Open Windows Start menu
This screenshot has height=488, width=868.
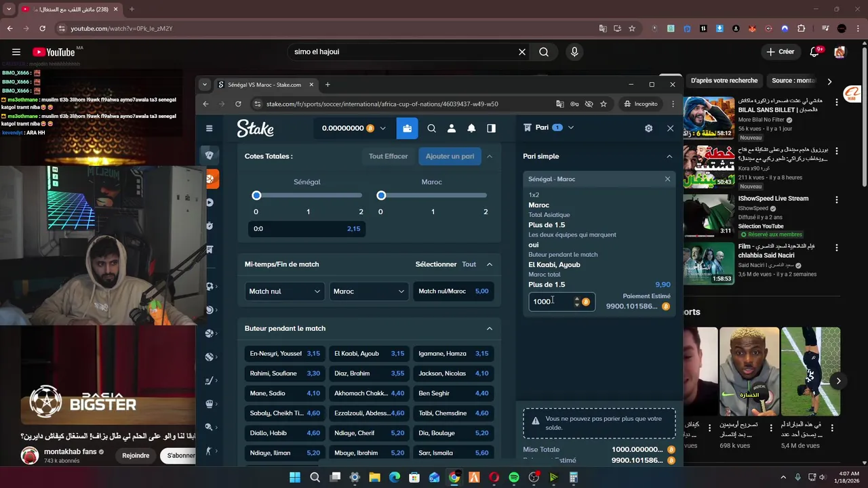click(295, 478)
